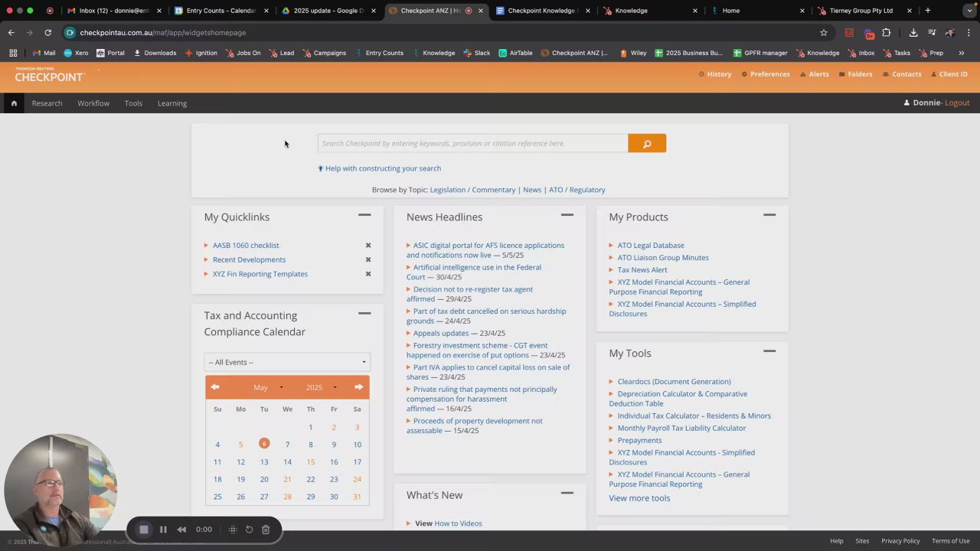Open How to Videos link
Viewport: 980px width, 551px height.
click(x=458, y=523)
